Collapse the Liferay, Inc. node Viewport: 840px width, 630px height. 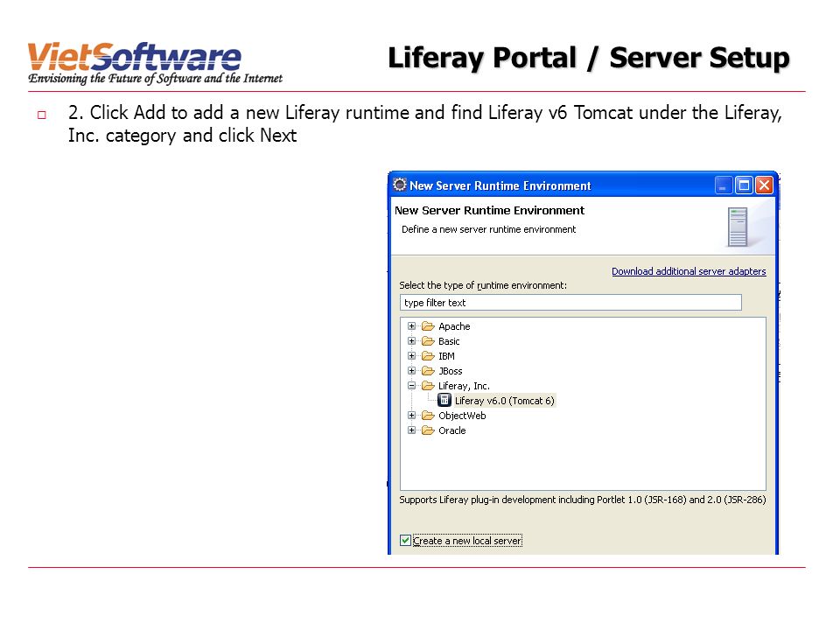[x=411, y=386]
